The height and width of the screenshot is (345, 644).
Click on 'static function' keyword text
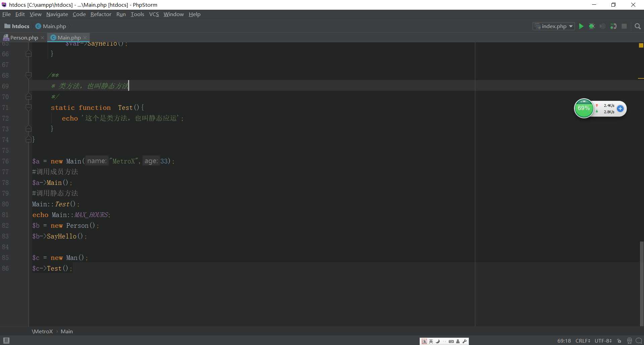pos(80,108)
